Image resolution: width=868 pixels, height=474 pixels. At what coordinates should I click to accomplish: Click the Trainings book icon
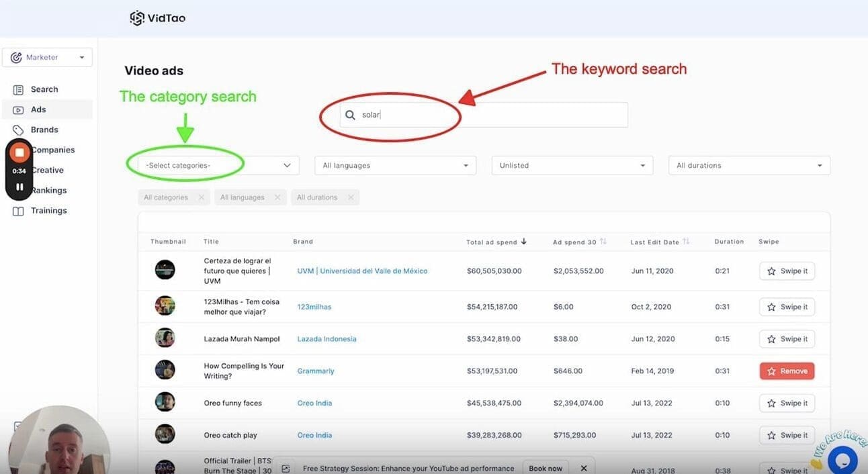18,211
